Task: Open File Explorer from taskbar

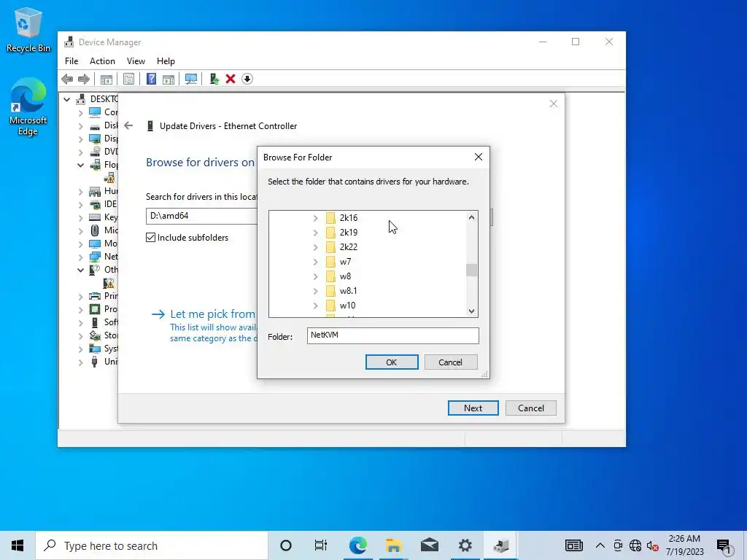Action: tap(393, 545)
